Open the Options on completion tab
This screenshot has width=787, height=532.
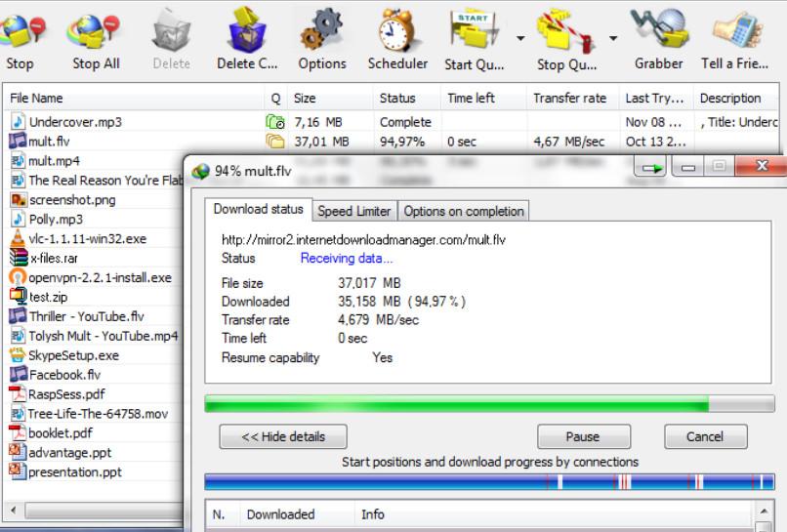pyautogui.click(x=464, y=211)
